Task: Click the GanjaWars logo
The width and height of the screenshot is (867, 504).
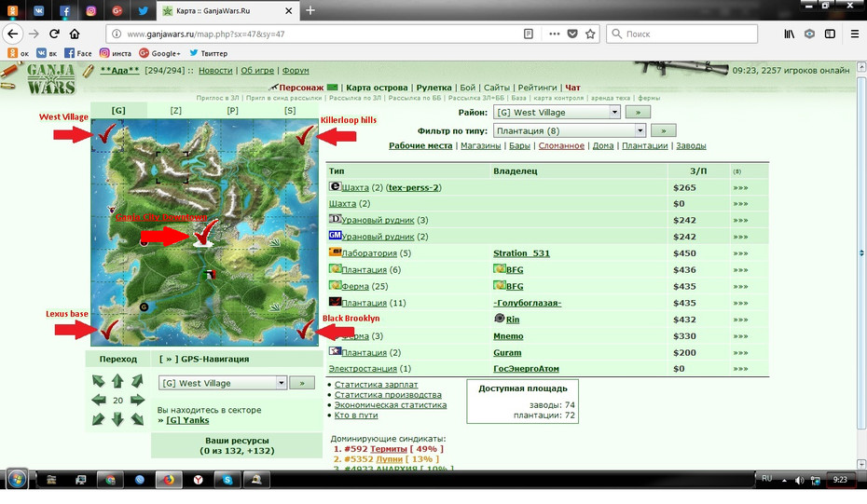Action: pos(50,79)
